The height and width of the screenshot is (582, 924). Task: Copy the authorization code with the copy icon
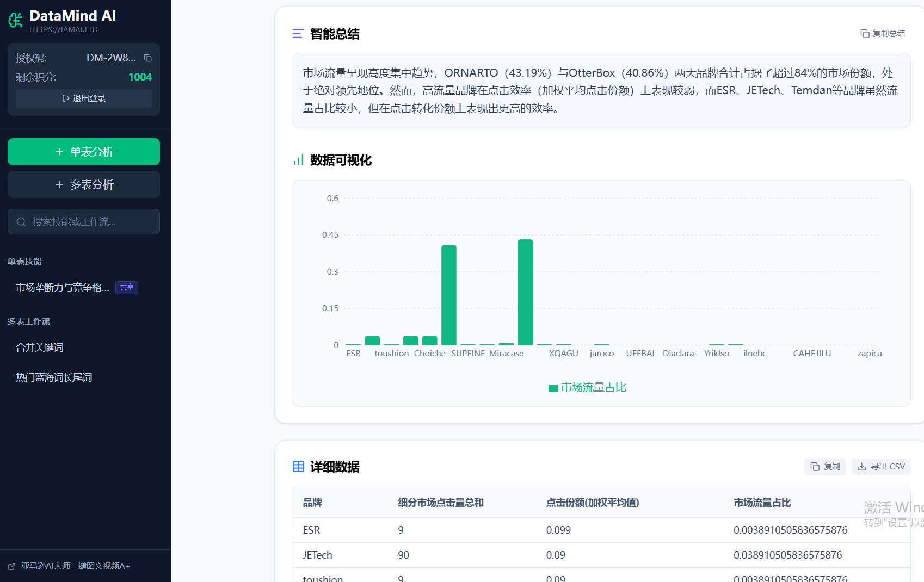tap(147, 58)
